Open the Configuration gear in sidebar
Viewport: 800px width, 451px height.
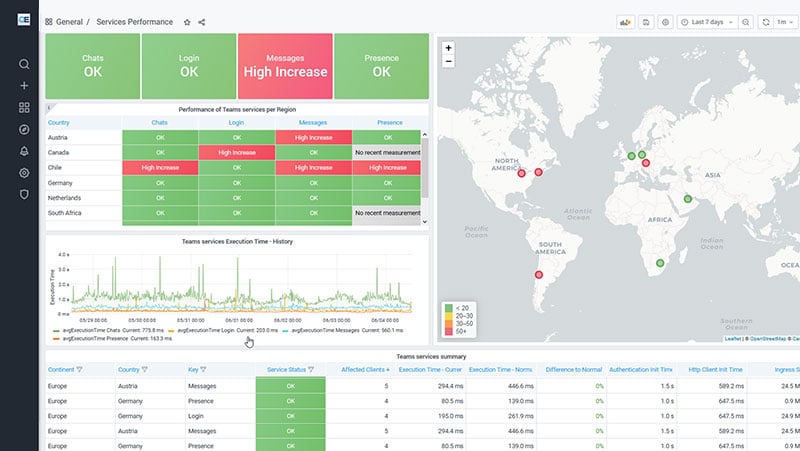tap(24, 172)
